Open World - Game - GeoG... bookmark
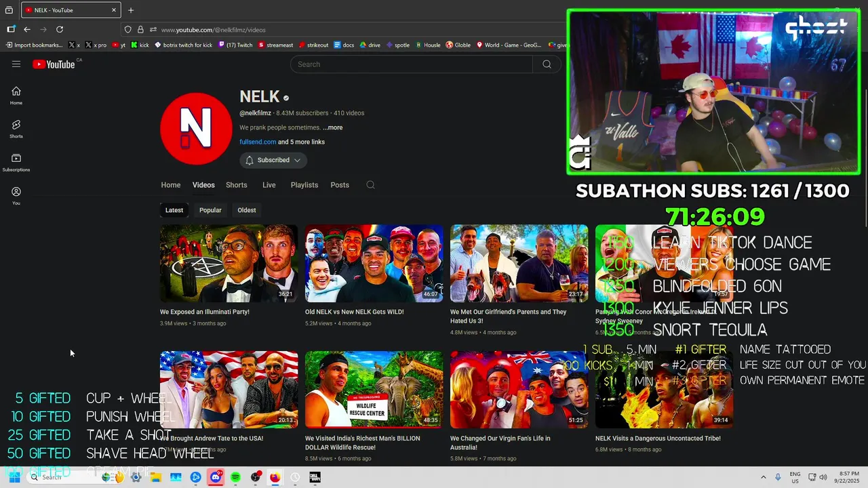 click(509, 45)
